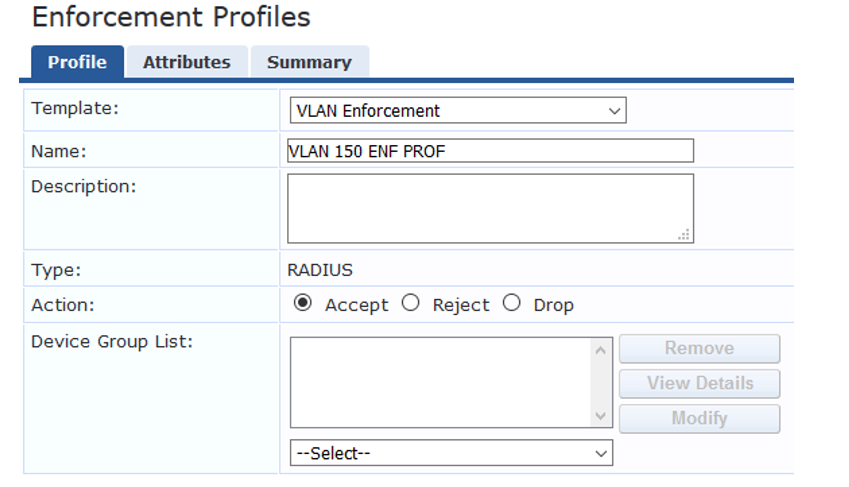Click the Remove button
Image resolution: width=849 pixels, height=487 pixels.
(699, 349)
